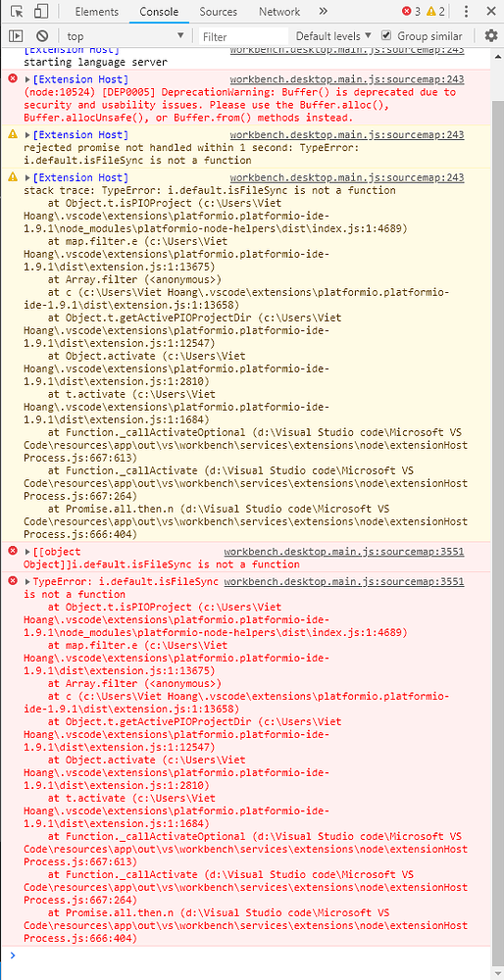This screenshot has width=504, height=980.
Task: Click the 'starting language server' log text
Action: (x=96, y=63)
